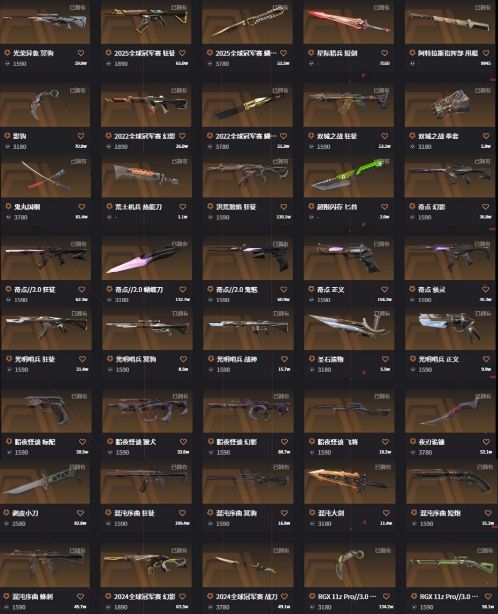This screenshot has width=498, height=614.
Task: Click heart icon next to 双城之战 拳套
Action: 486,136
